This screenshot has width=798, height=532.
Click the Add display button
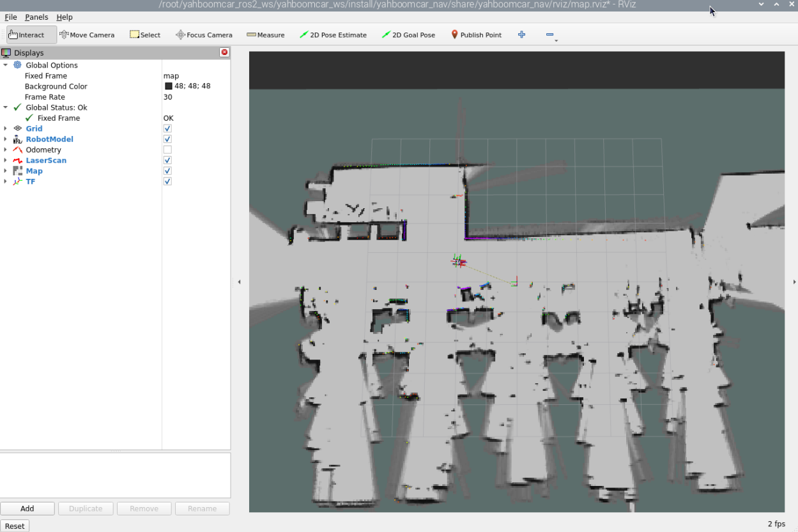27,508
